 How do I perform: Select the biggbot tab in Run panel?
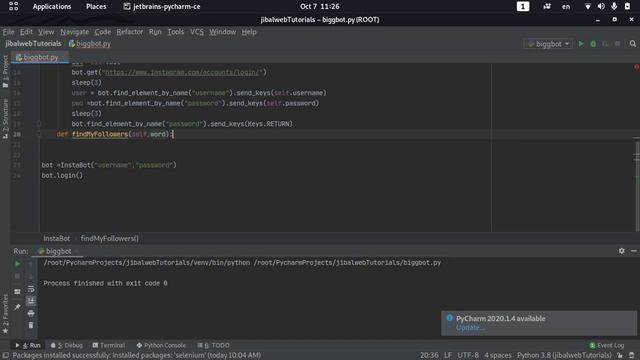pos(57,251)
